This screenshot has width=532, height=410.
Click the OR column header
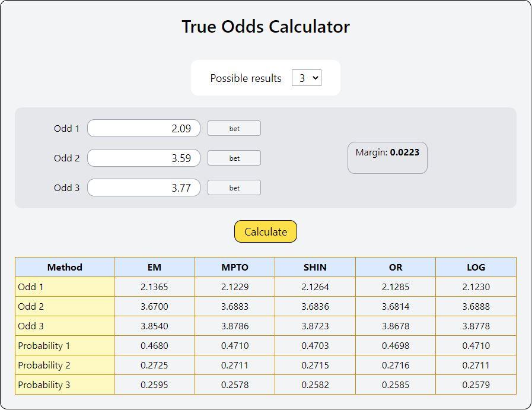pyautogui.click(x=396, y=267)
